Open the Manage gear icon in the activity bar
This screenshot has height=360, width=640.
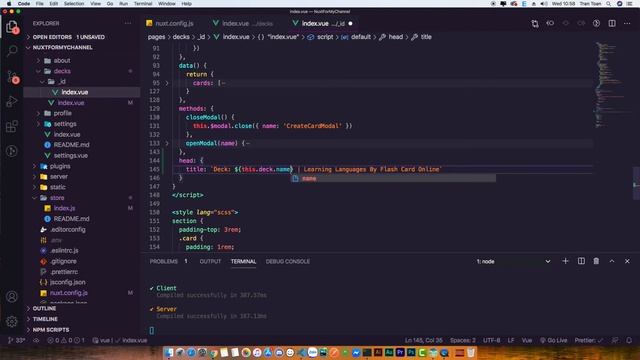(x=12, y=322)
